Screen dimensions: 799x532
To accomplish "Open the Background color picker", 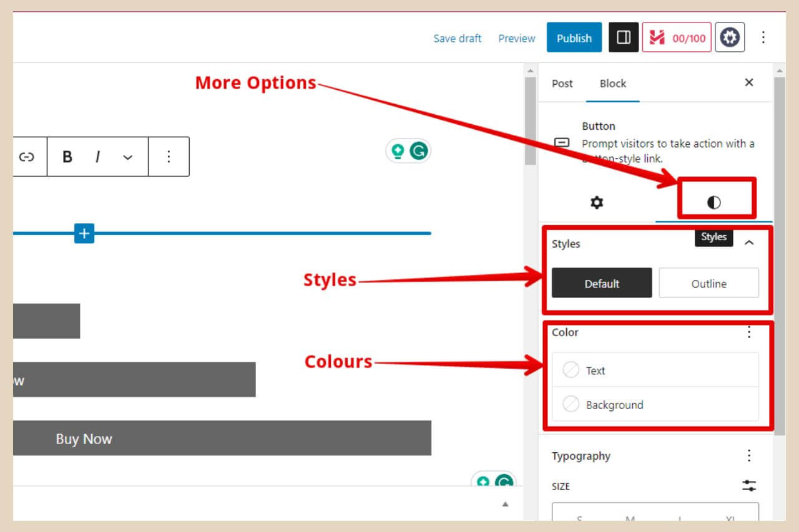I will 655,404.
